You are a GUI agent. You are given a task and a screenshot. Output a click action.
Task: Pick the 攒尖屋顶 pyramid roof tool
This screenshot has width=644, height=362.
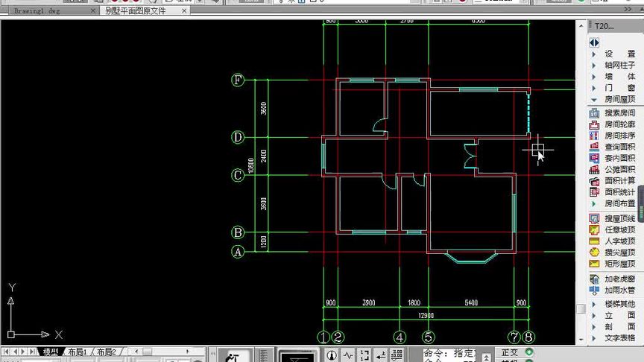[x=613, y=253]
